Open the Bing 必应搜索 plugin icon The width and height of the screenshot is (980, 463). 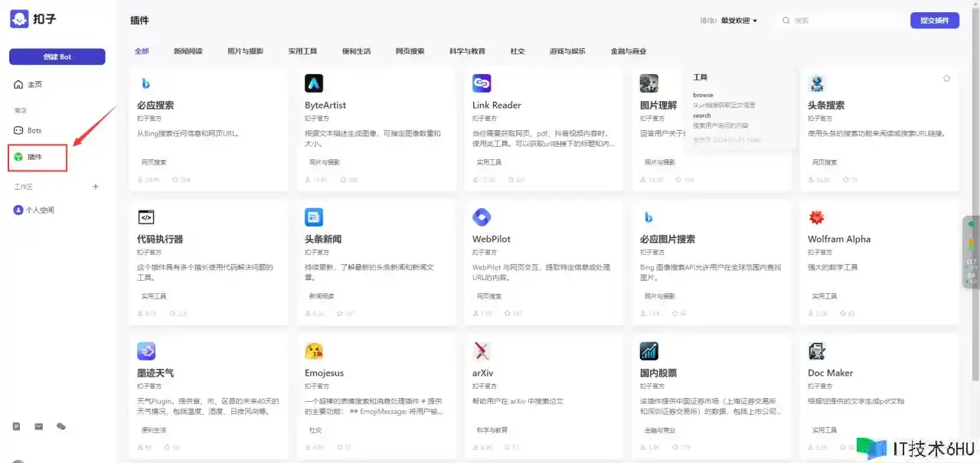(x=145, y=83)
